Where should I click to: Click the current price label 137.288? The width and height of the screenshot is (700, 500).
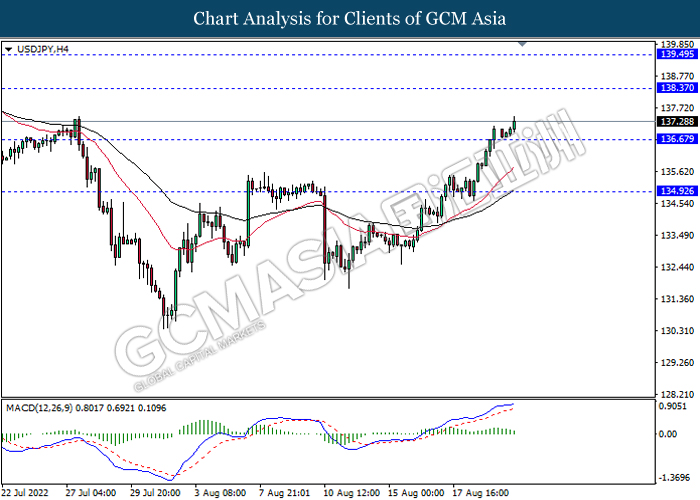coord(677,121)
